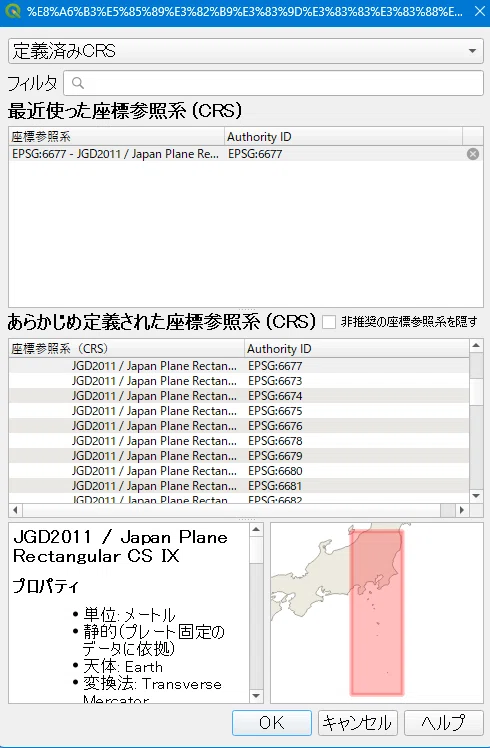Click properties panel scrollbar up arrow
Screen dimensions: 490x748
point(256,530)
